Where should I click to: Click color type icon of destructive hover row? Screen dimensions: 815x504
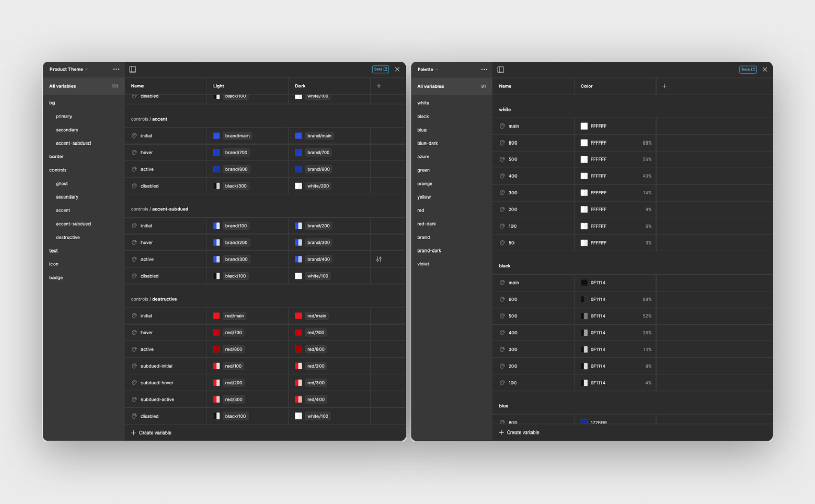pos(134,333)
